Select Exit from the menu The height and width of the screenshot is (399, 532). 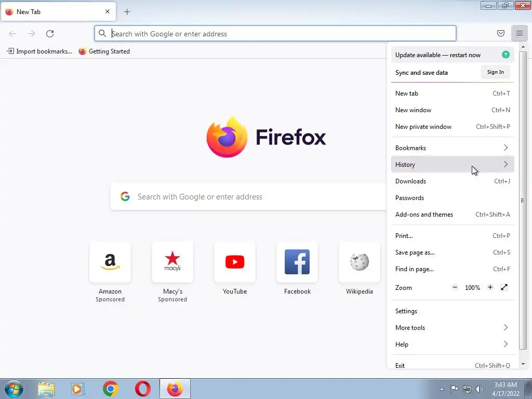coord(453,364)
